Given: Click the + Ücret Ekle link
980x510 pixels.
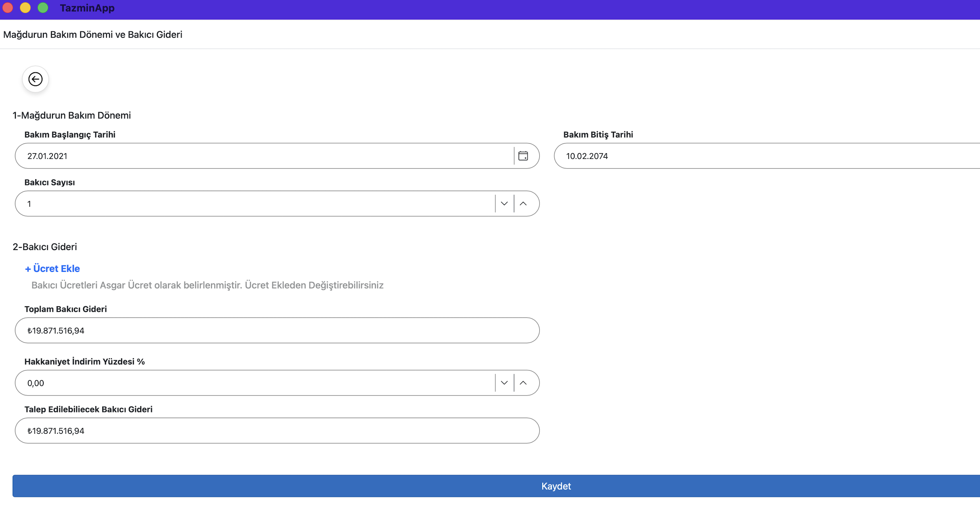Looking at the screenshot, I should coord(52,268).
